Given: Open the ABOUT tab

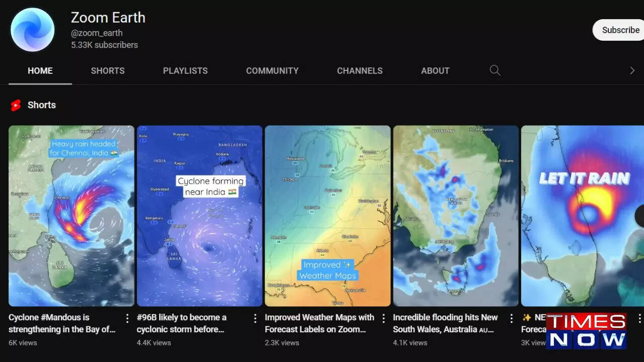Looking at the screenshot, I should [435, 71].
